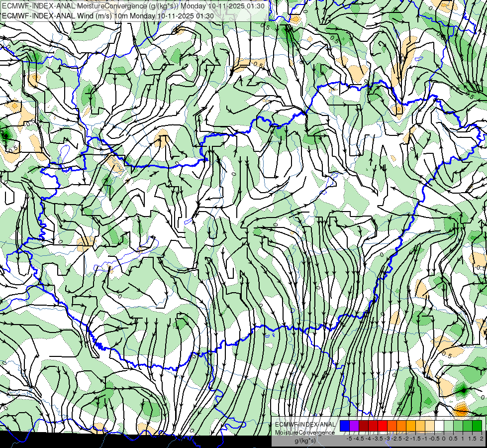The height and width of the screenshot is (448, 487).
Task: Click the purple legend swatch
Action: pos(354,426)
